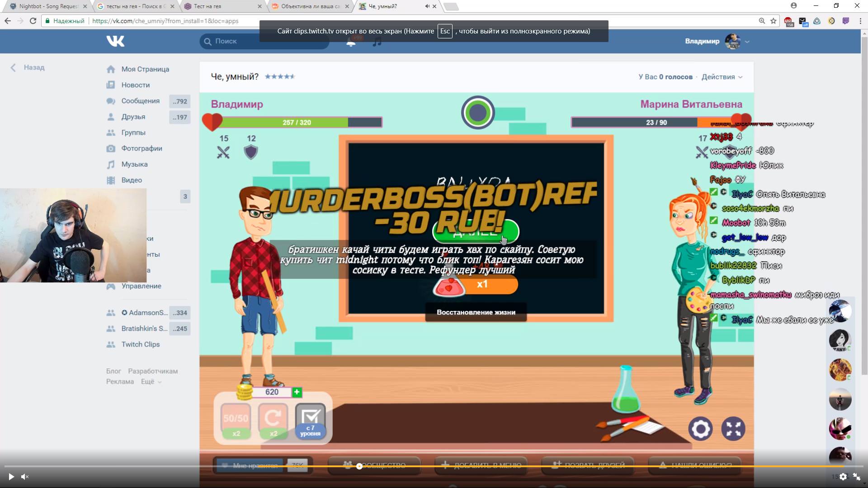Screen dimensions: 868x488
Task: Click the video progress bar handle
Action: (x=359, y=466)
